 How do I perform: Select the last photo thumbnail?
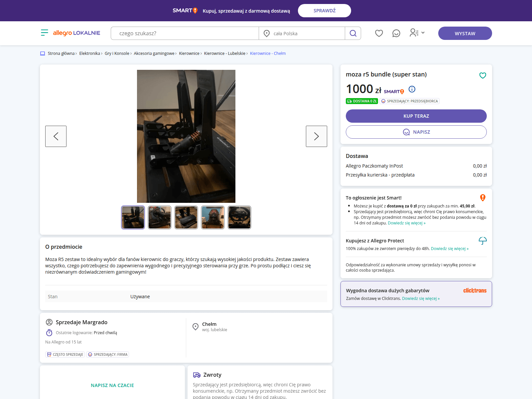(239, 217)
